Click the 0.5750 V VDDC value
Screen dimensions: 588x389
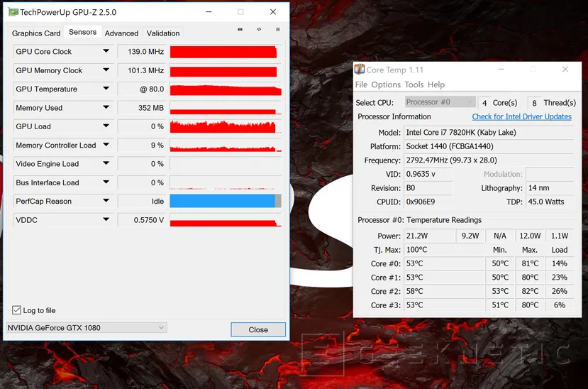142,220
